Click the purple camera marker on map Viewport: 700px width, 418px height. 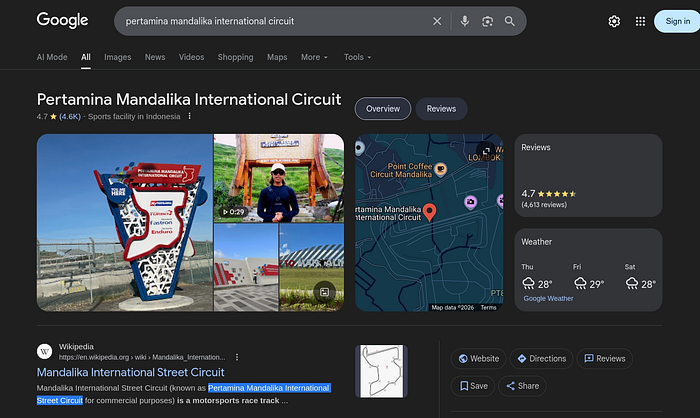470,202
